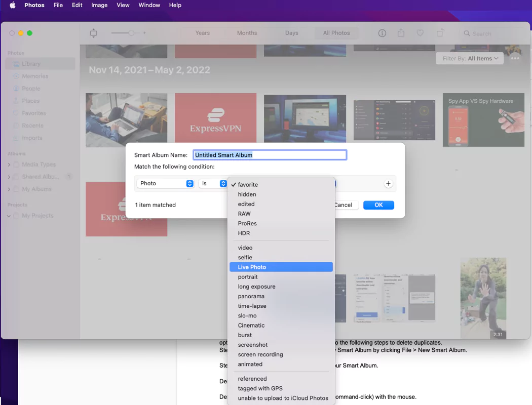Open the Apple menu
This screenshot has width=532, height=405.
pyautogui.click(x=12, y=5)
